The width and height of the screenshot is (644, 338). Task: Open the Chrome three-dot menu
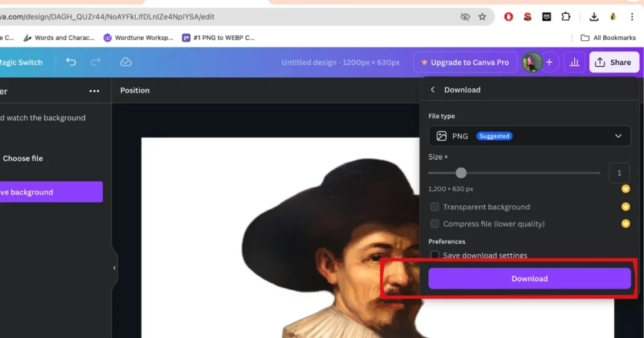click(632, 17)
